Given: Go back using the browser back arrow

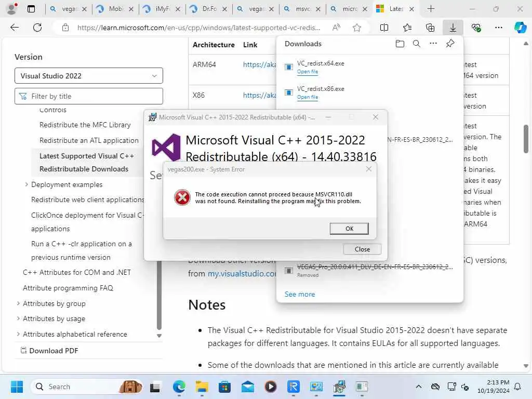Looking at the screenshot, I should (15, 28).
